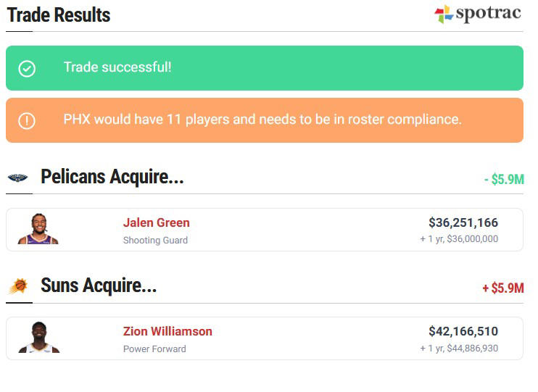Open the Jalen Green player link

point(156,222)
